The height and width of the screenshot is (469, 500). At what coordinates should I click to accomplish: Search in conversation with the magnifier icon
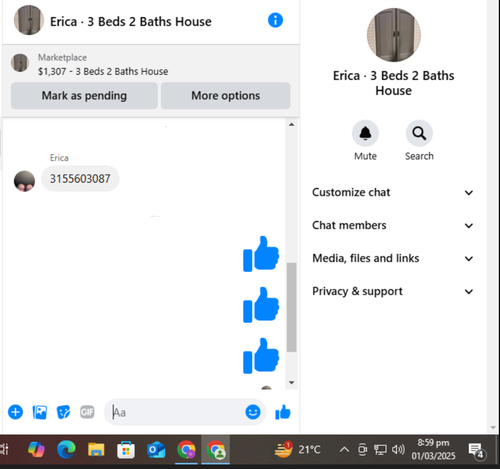pyautogui.click(x=419, y=133)
